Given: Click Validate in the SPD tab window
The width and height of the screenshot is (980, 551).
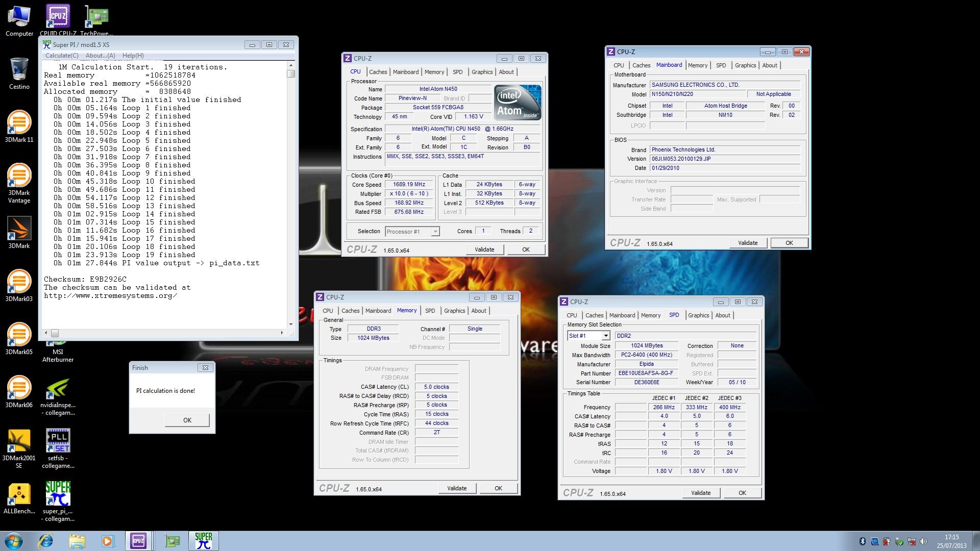Looking at the screenshot, I should [701, 493].
